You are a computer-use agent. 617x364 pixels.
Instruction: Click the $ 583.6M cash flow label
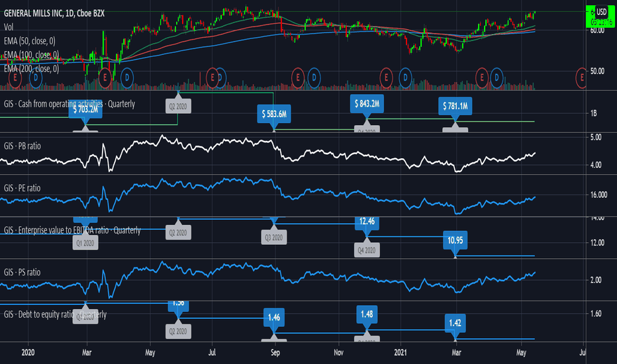click(274, 114)
